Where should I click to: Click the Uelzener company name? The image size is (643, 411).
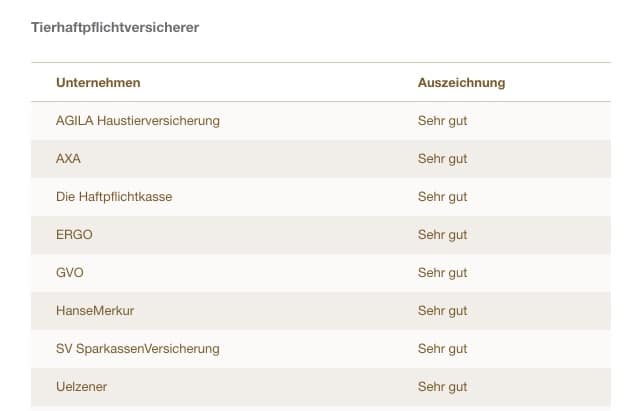click(82, 387)
